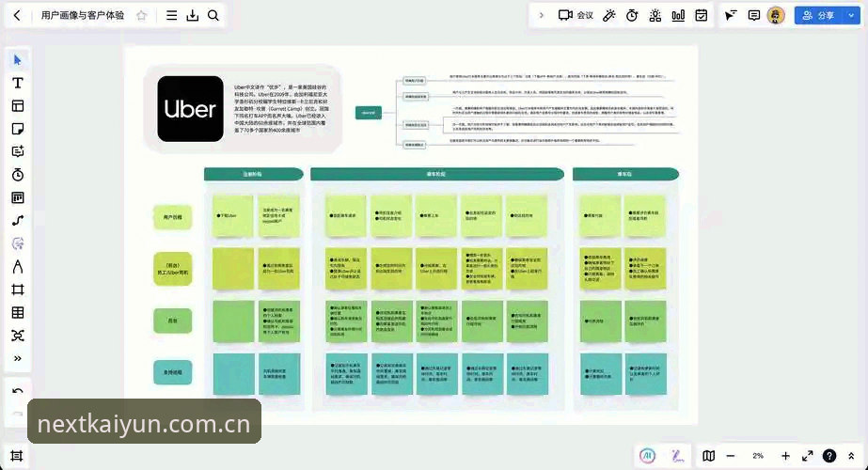This screenshot has width=868, height=470.
Task: Toggle the minimap icon
Action: pyautogui.click(x=708, y=456)
